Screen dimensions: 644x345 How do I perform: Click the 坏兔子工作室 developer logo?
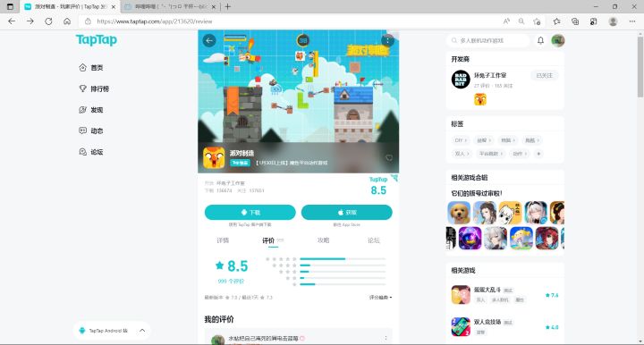point(461,80)
